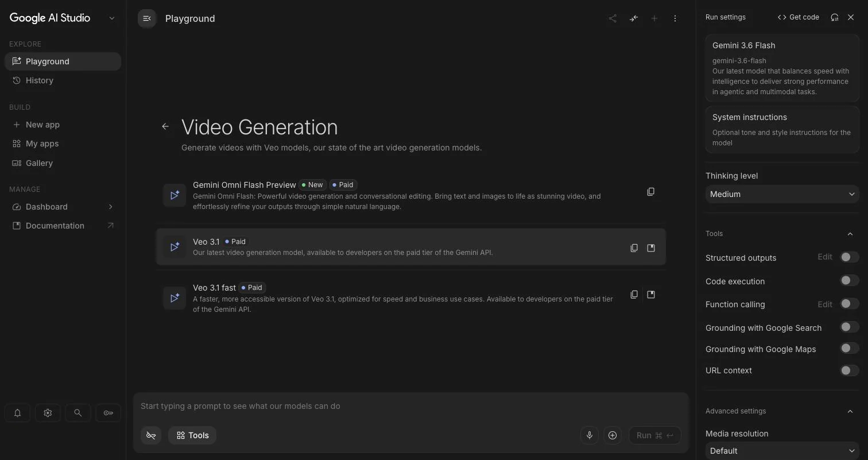This screenshot has height=460, width=868.
Task: Open My apps in sidebar
Action: [63, 144]
